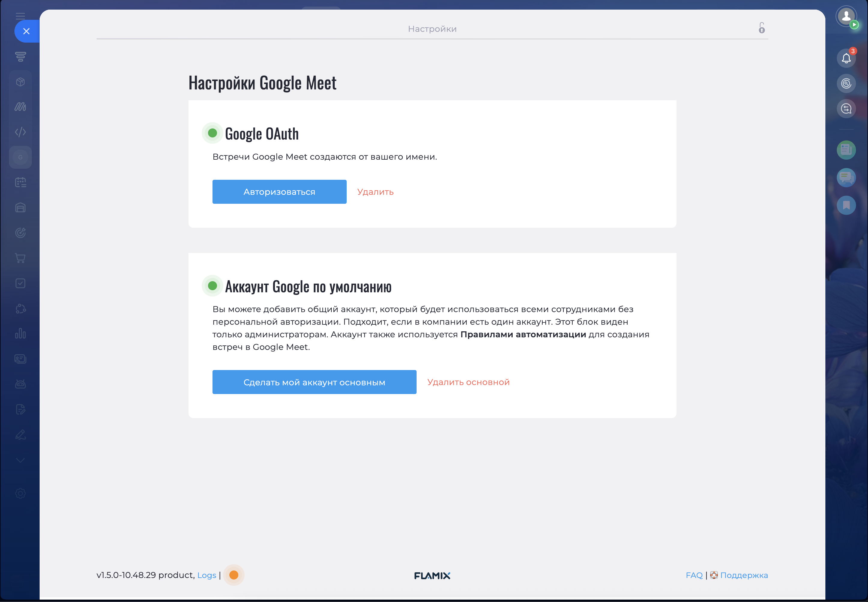Open the green-lined chat bubbles icon
This screenshot has height=602, width=868.
846,177
